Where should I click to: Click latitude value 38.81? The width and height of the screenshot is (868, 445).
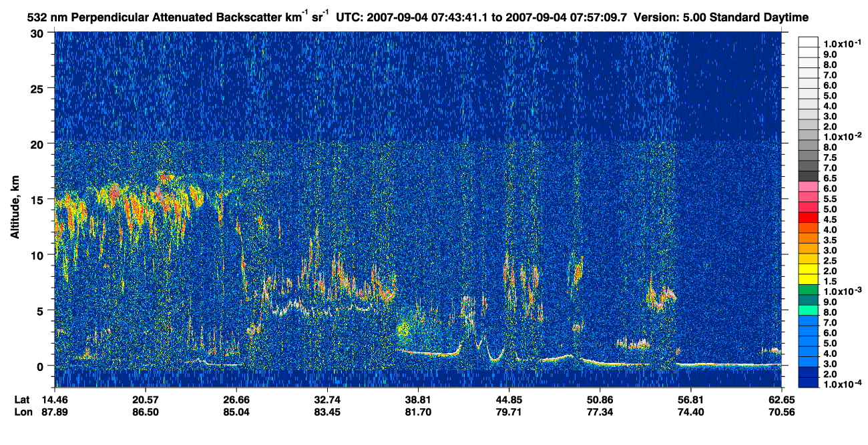tap(417, 400)
